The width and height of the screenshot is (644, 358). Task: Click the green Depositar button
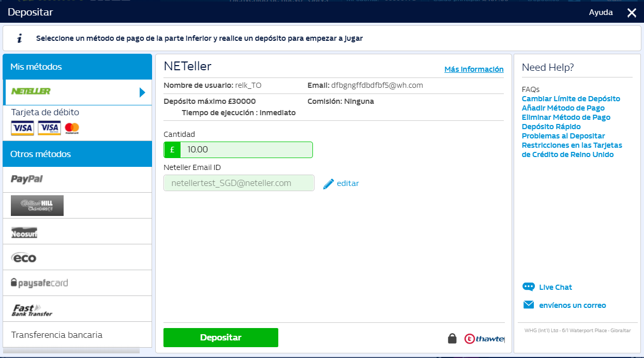tap(221, 337)
